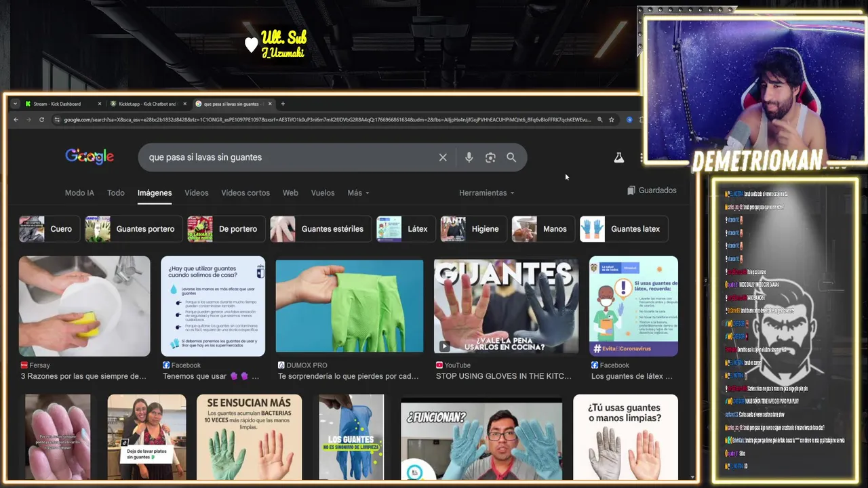This screenshot has height=488, width=868.
Task: Click the Google logo
Action: (90, 157)
